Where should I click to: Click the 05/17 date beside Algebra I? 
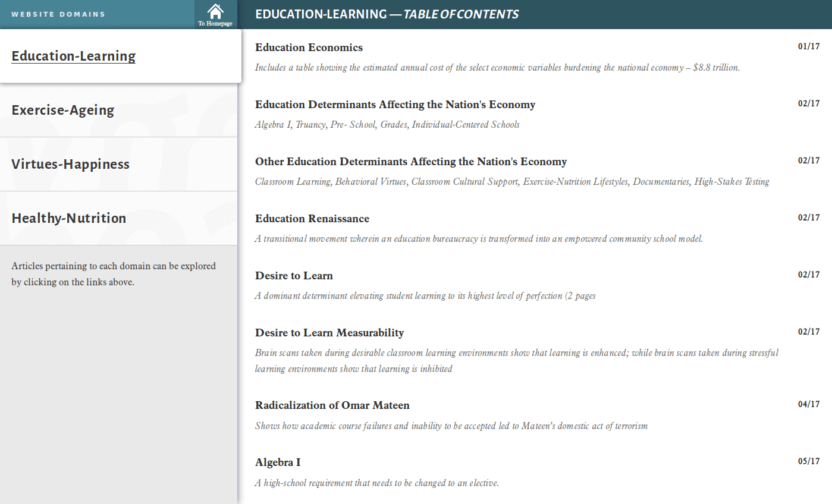[809, 461]
